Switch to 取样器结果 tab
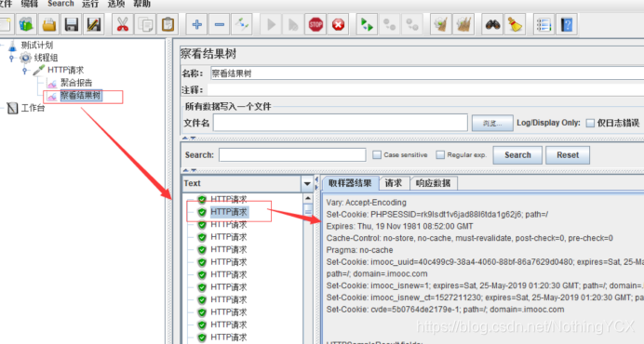Viewport: 644px width, 344px height. point(350,183)
